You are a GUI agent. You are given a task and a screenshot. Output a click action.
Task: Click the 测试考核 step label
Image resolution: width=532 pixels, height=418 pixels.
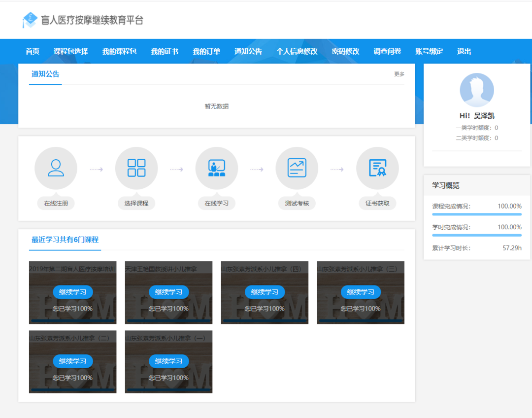pyautogui.click(x=297, y=204)
